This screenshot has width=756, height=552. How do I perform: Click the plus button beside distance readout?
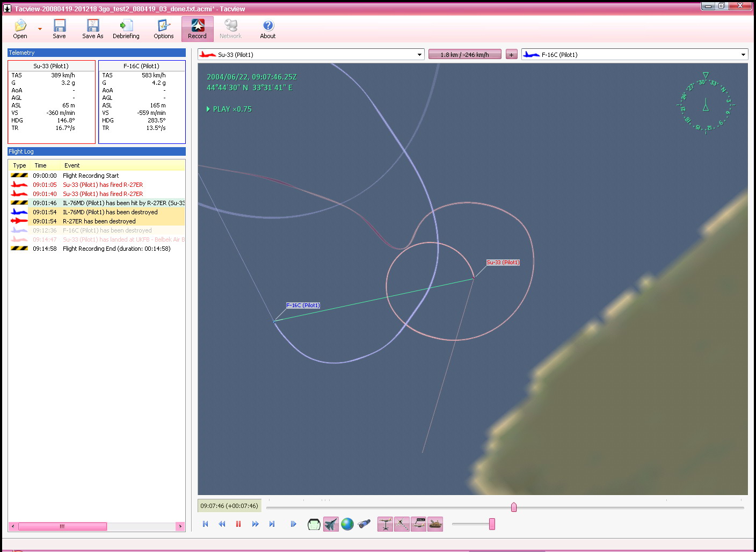(x=512, y=55)
